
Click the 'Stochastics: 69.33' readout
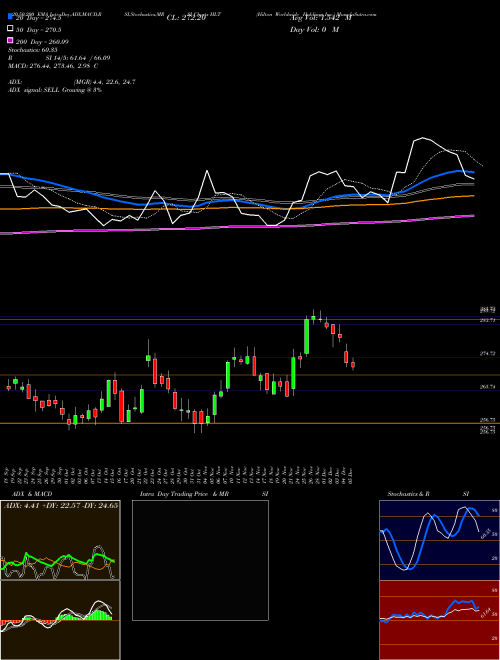[32, 50]
